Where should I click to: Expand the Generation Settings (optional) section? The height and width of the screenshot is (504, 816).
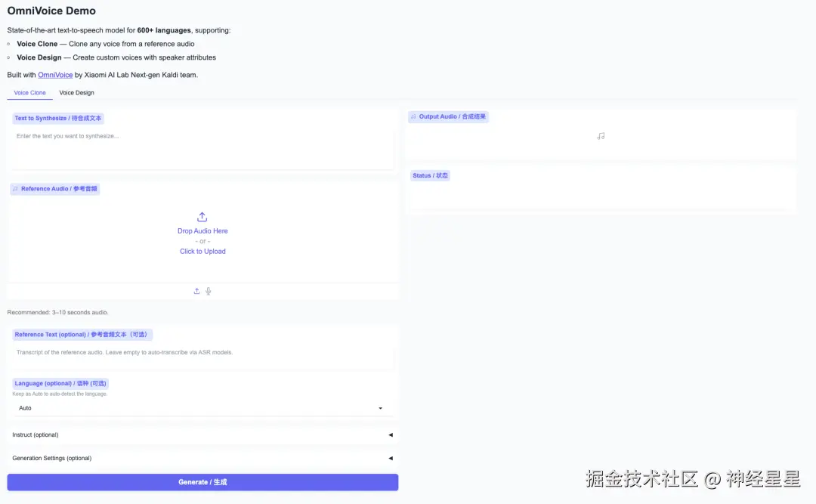click(x=202, y=458)
